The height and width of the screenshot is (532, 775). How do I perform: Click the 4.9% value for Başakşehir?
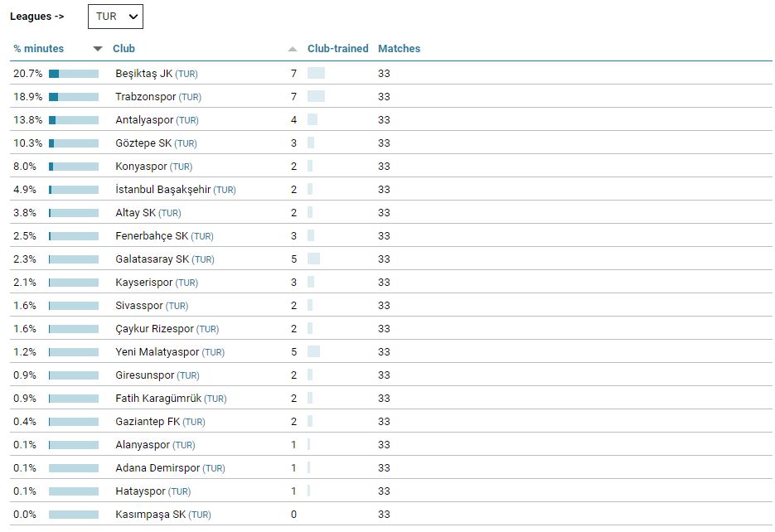coord(25,190)
